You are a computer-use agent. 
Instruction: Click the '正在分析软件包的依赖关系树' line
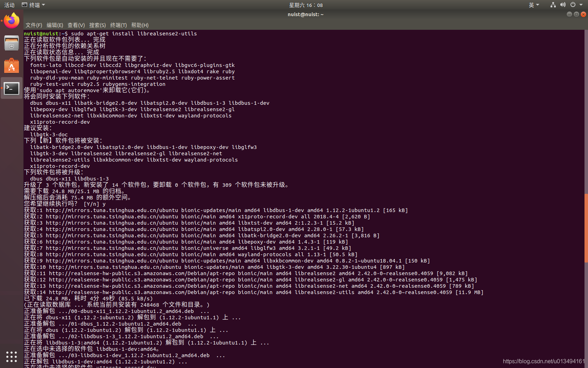pos(64,46)
